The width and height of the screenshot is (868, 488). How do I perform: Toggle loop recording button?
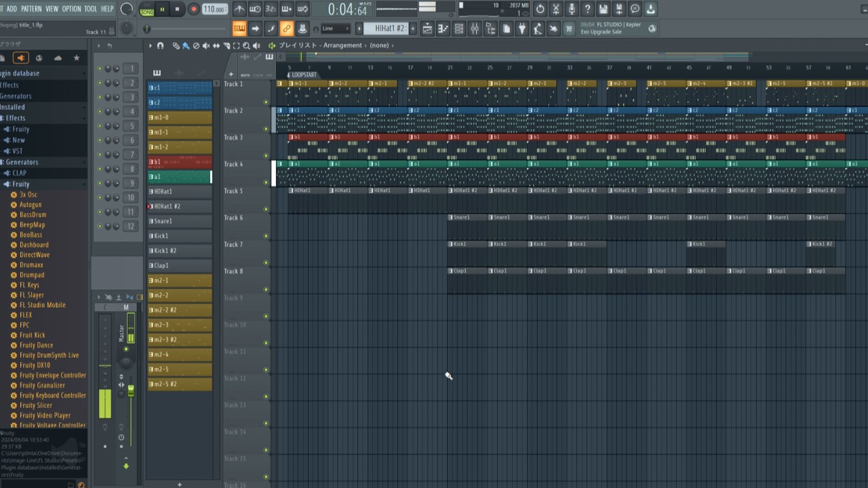(302, 9)
